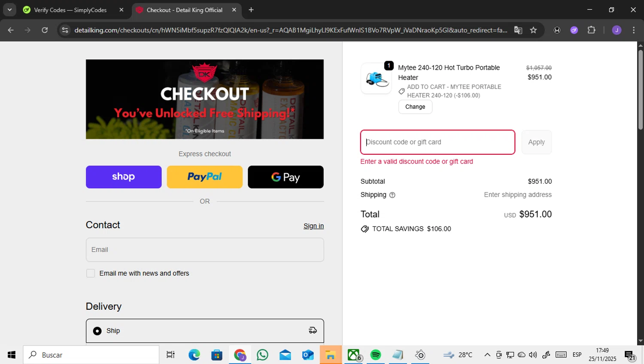Click the checkout free shipping banner
Screen dimensions: 644x364
point(205,99)
